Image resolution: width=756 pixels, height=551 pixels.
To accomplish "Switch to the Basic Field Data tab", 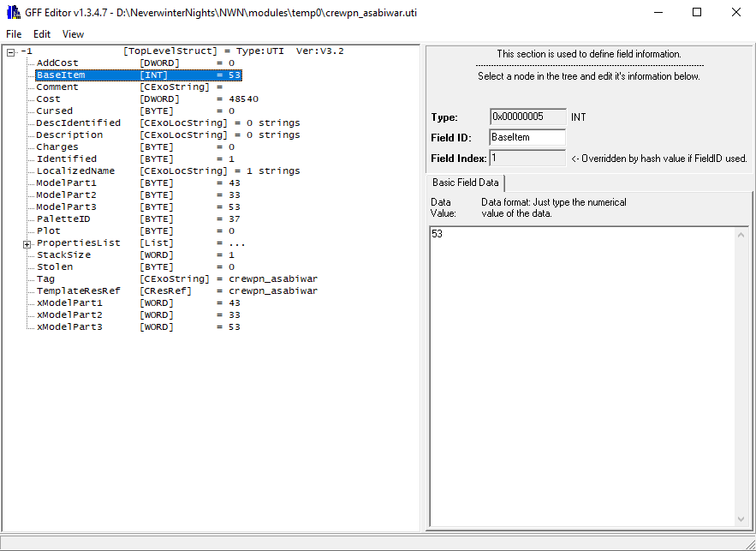I will 466,183.
